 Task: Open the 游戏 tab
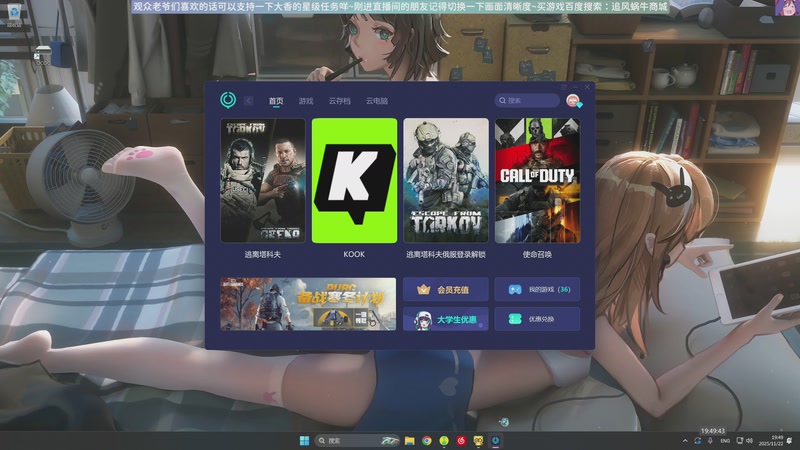coord(306,101)
